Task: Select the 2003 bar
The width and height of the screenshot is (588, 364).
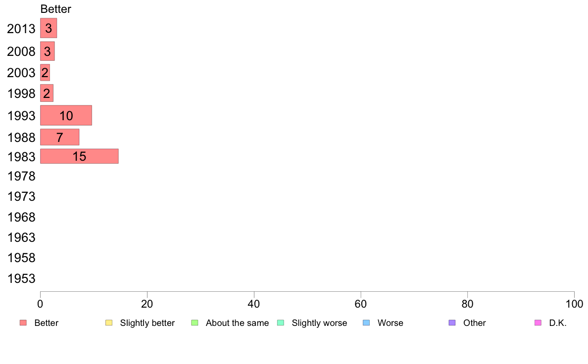Action: click(45, 73)
